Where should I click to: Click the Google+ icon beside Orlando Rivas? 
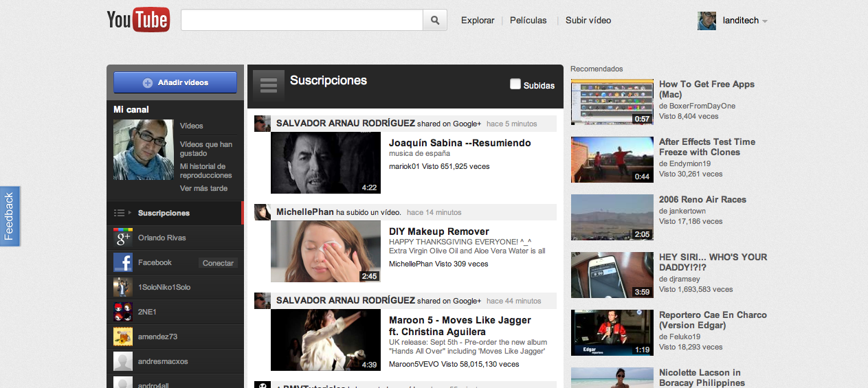click(x=123, y=238)
